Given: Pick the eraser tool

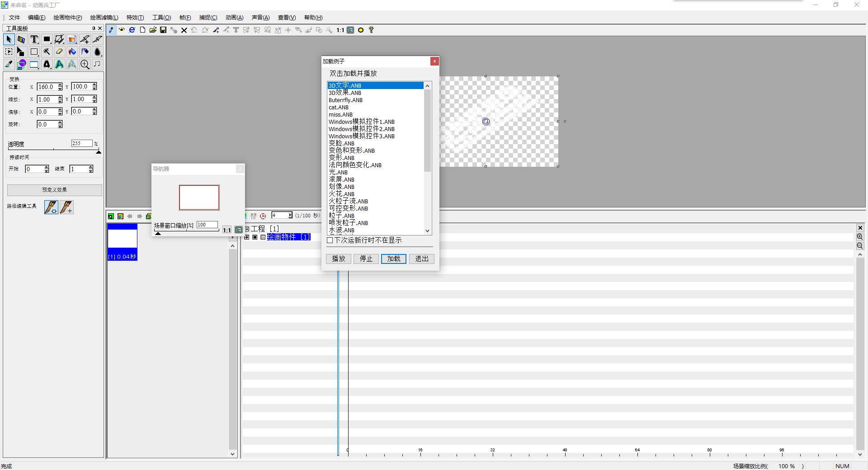Looking at the screenshot, I should tap(59, 52).
